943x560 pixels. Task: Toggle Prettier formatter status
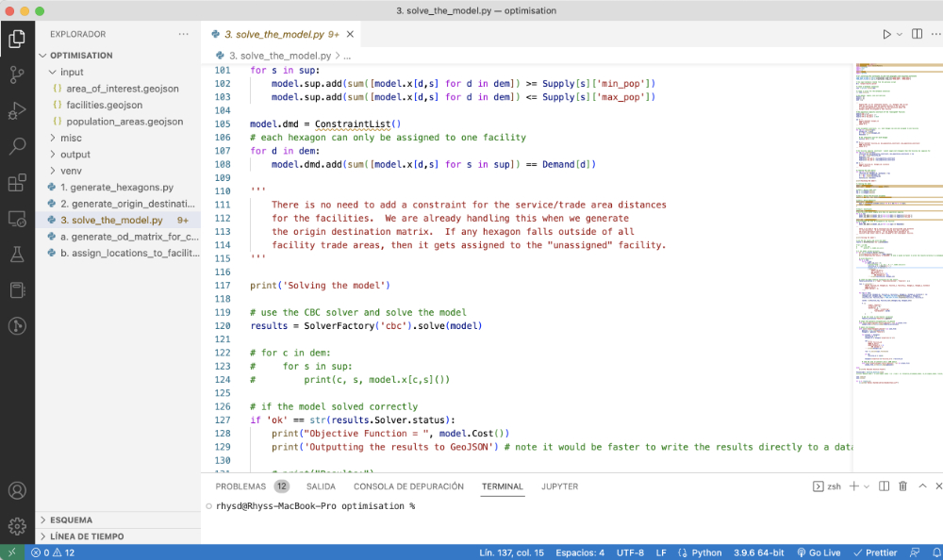click(x=876, y=552)
